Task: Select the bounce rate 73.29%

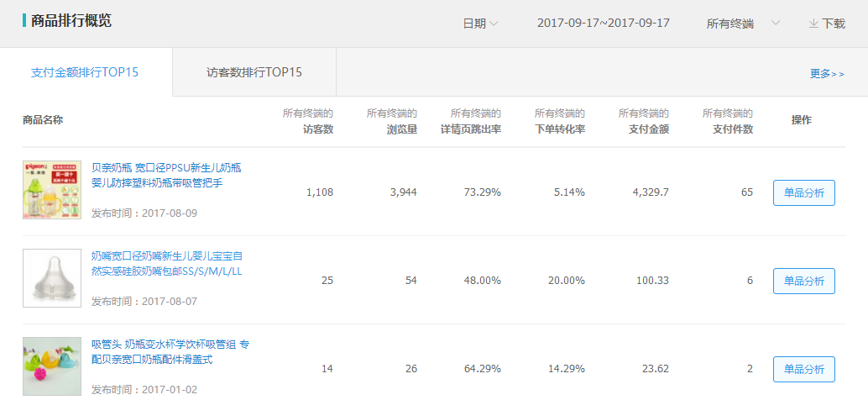Action: [x=483, y=192]
